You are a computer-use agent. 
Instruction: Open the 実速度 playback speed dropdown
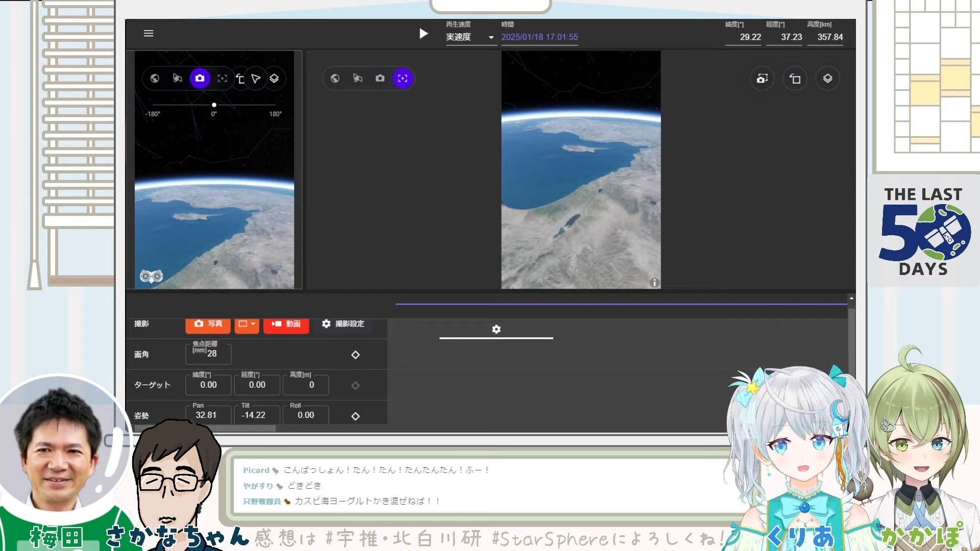(x=470, y=37)
